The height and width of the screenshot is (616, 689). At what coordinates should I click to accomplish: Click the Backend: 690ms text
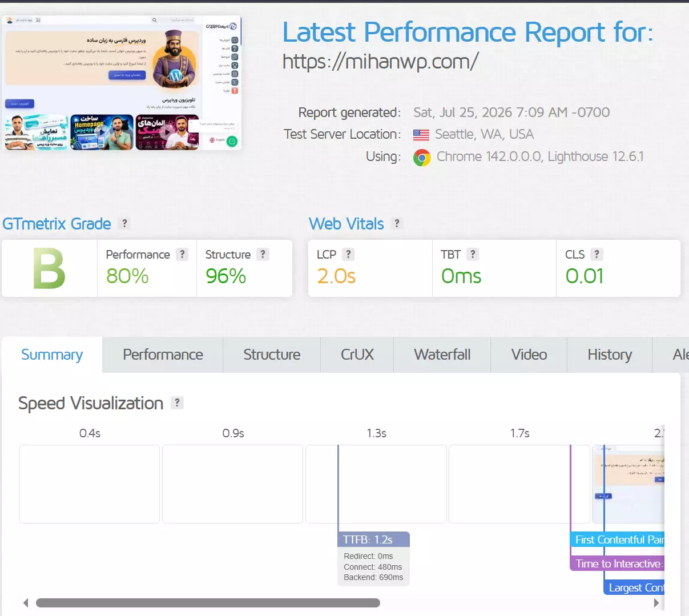(x=373, y=577)
